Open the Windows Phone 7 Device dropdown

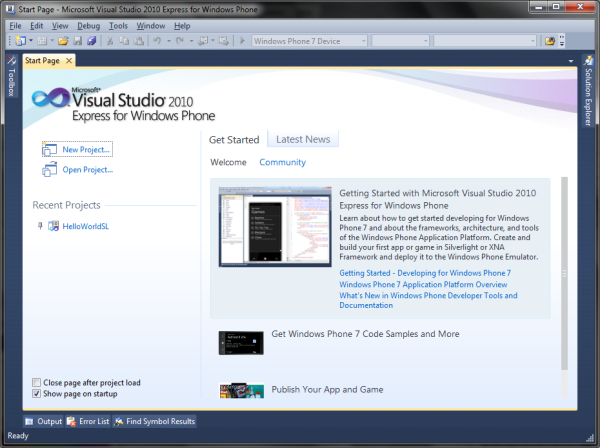pos(309,41)
